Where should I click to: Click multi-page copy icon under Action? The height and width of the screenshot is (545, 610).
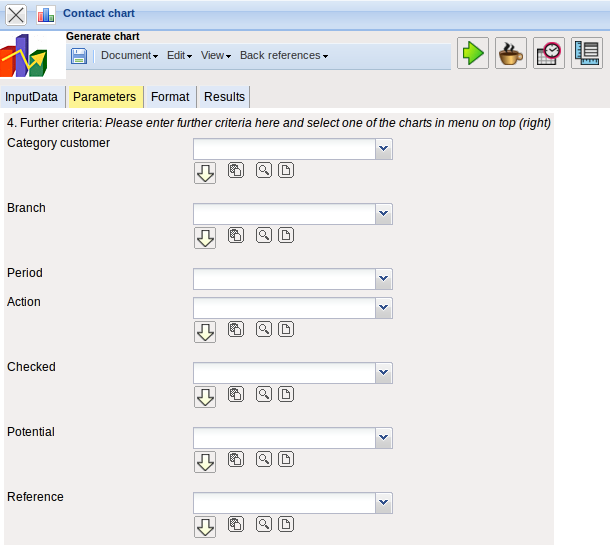pos(236,329)
